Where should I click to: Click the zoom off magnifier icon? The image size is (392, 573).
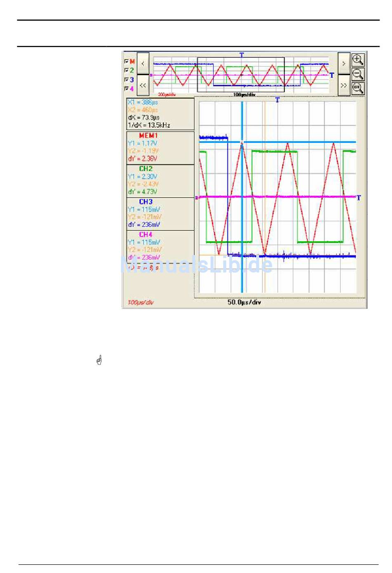point(358,88)
